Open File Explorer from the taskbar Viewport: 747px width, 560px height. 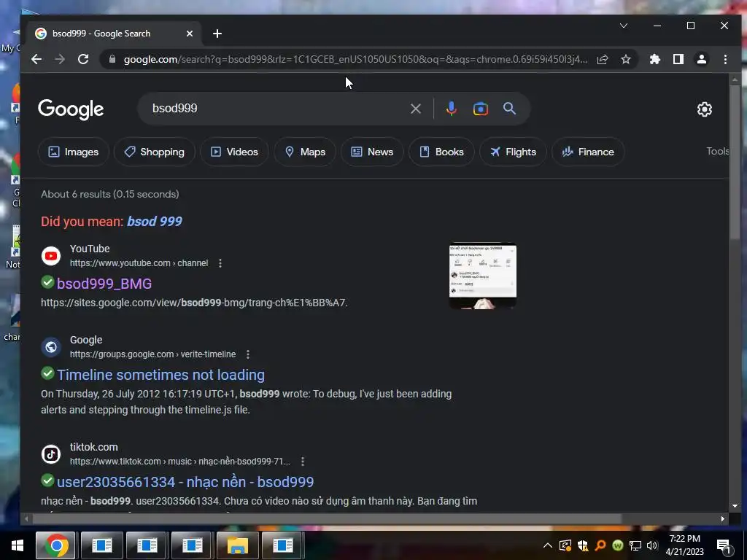[238, 545]
